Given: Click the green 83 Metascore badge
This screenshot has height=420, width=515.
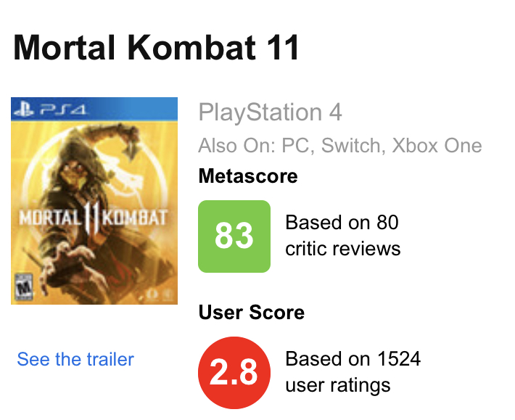Looking at the screenshot, I should [x=234, y=236].
